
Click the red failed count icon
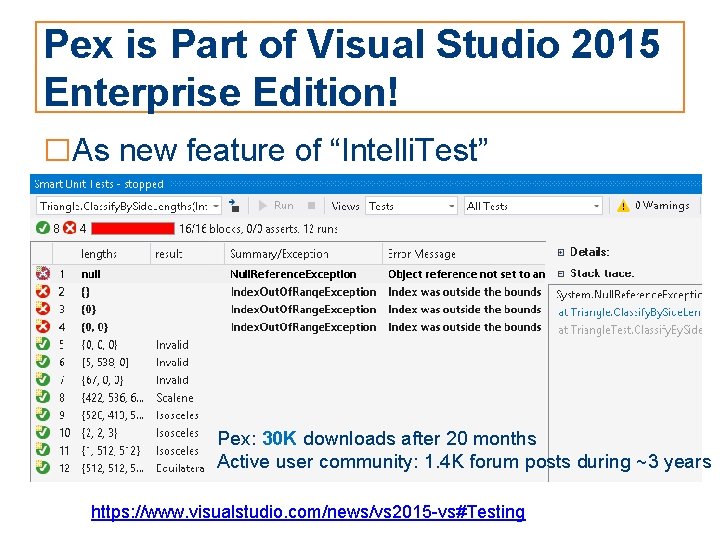pyautogui.click(x=69, y=228)
